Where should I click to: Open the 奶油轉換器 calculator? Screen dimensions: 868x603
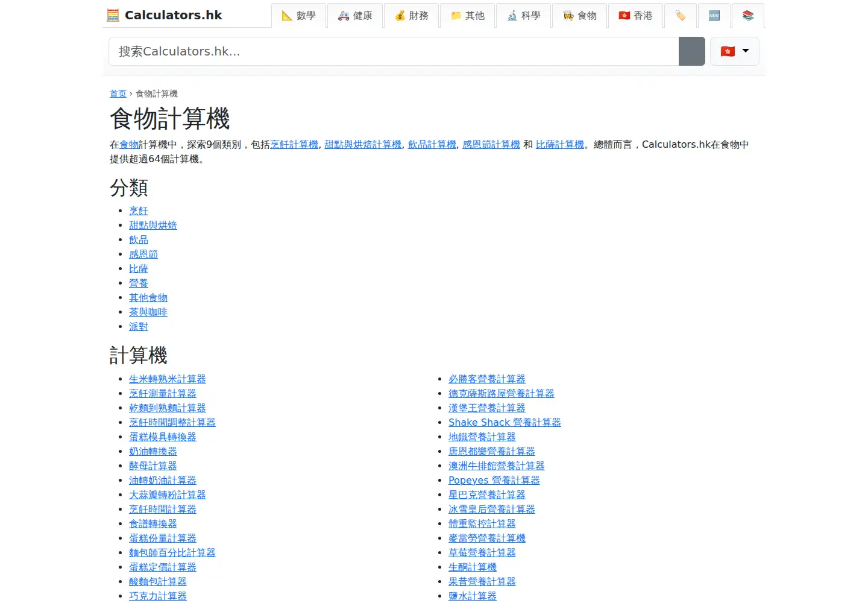pyautogui.click(x=153, y=452)
